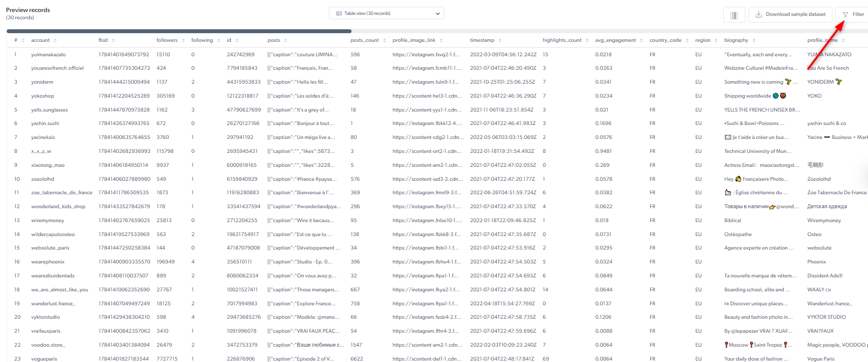Click the sort arrows next to account
Viewport: 868px width, 362px height.
(x=55, y=40)
